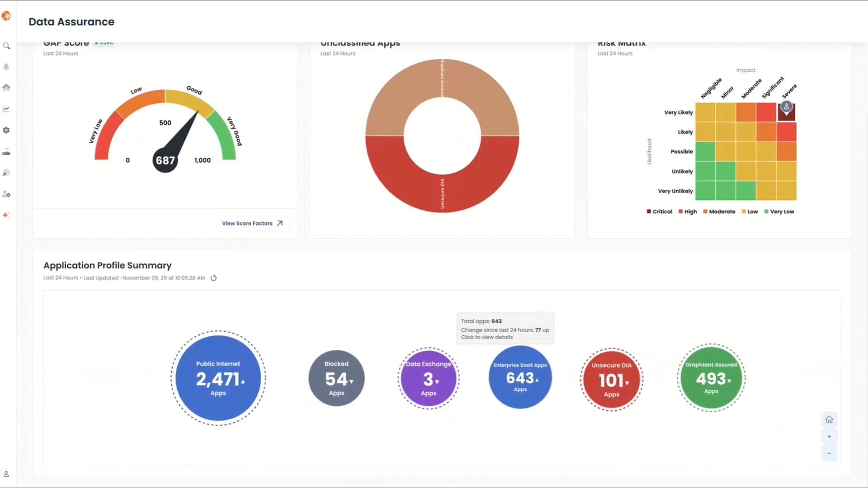Zoom in the bubble chart with plus
The height and width of the screenshot is (488, 868).
click(829, 436)
